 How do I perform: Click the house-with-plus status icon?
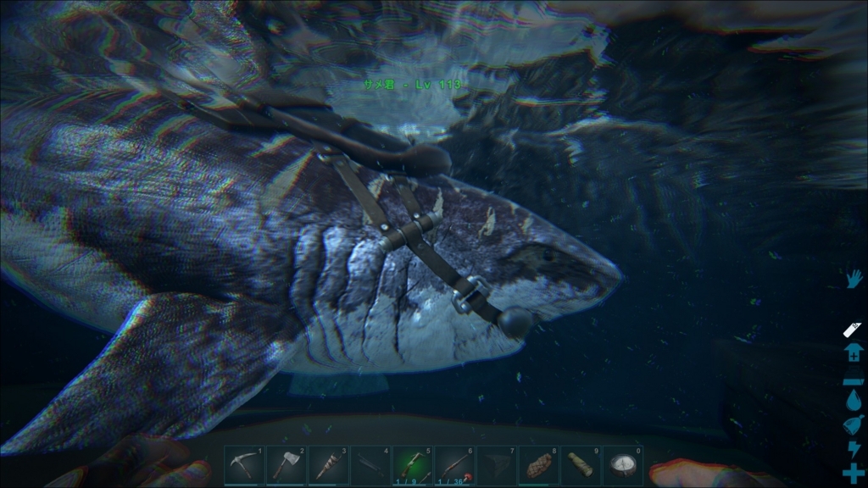coord(854,352)
